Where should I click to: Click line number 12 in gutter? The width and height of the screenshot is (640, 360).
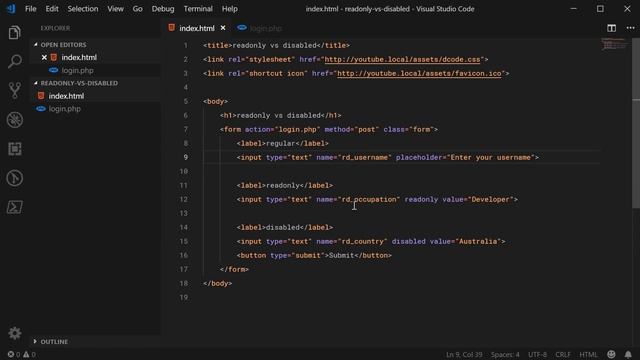(x=184, y=200)
